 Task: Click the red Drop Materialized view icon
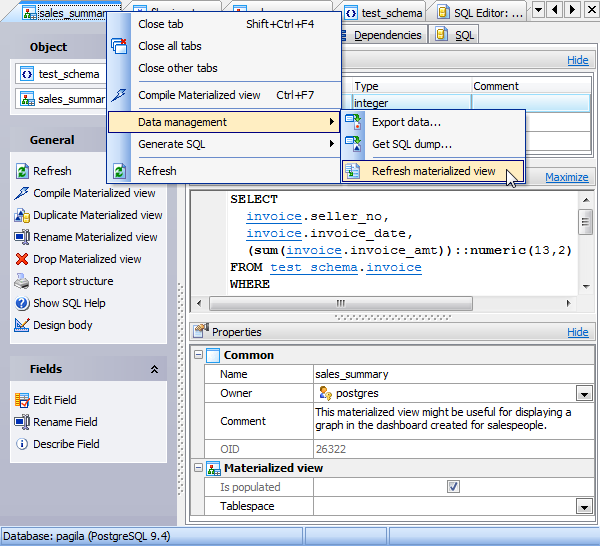23,259
